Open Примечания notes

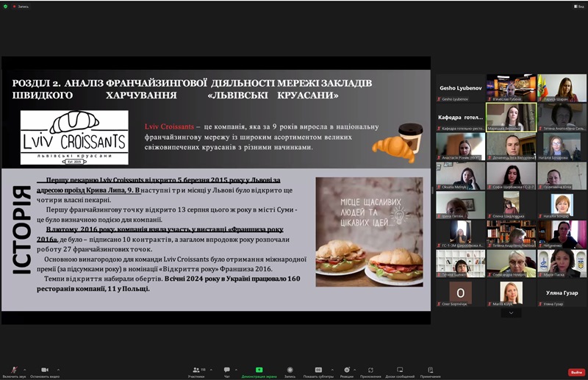(x=431, y=372)
